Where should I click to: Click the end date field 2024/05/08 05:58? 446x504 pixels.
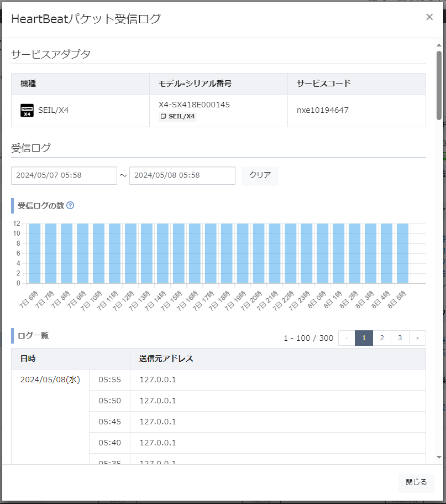pyautogui.click(x=182, y=175)
